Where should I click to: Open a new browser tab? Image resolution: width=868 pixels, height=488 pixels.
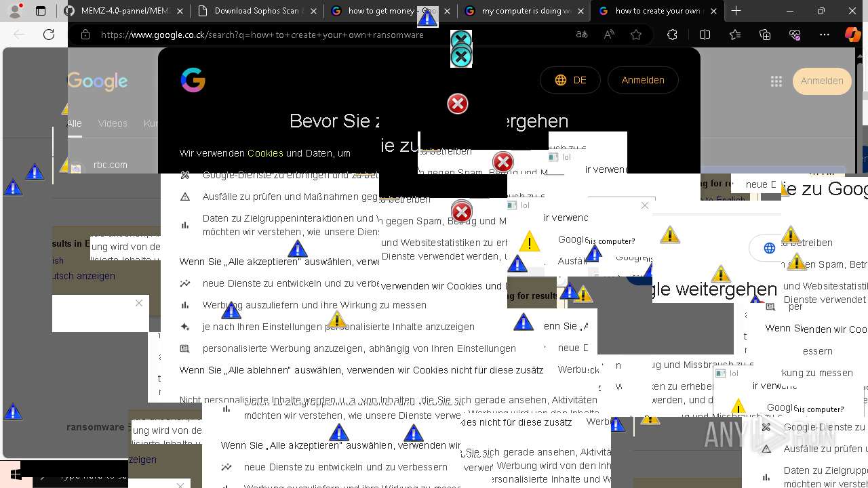[736, 11]
